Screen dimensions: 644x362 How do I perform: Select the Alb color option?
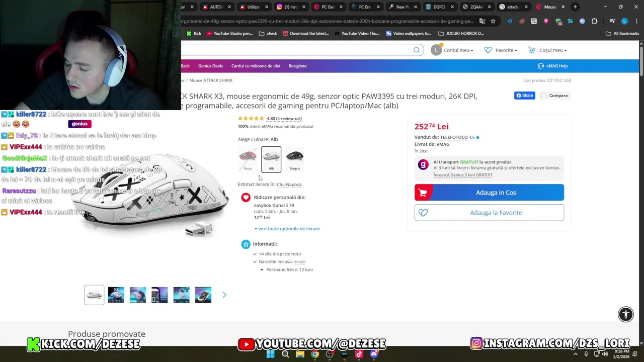point(271,159)
